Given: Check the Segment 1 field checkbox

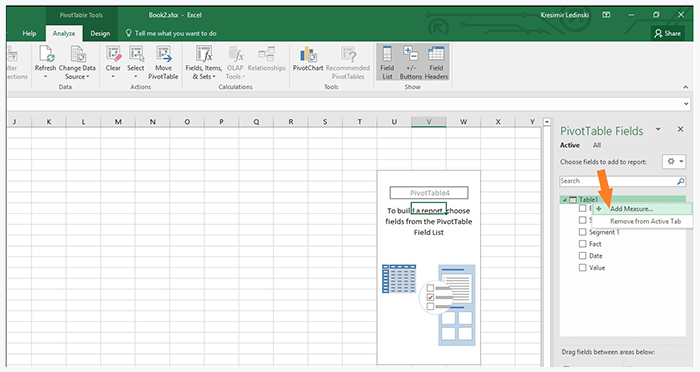Looking at the screenshot, I should point(582,232).
